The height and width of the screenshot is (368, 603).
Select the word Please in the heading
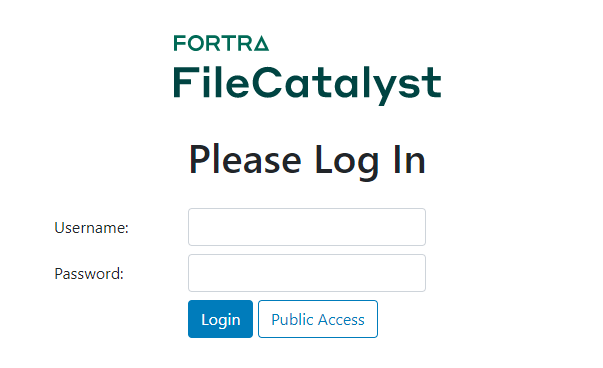[x=245, y=160]
